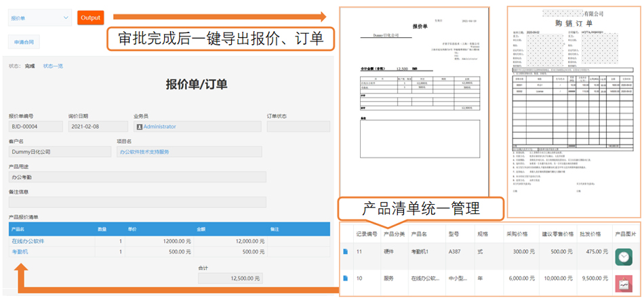Click the 产品分类 column header
Viewport: 644px width, 305px height.
pos(394,235)
